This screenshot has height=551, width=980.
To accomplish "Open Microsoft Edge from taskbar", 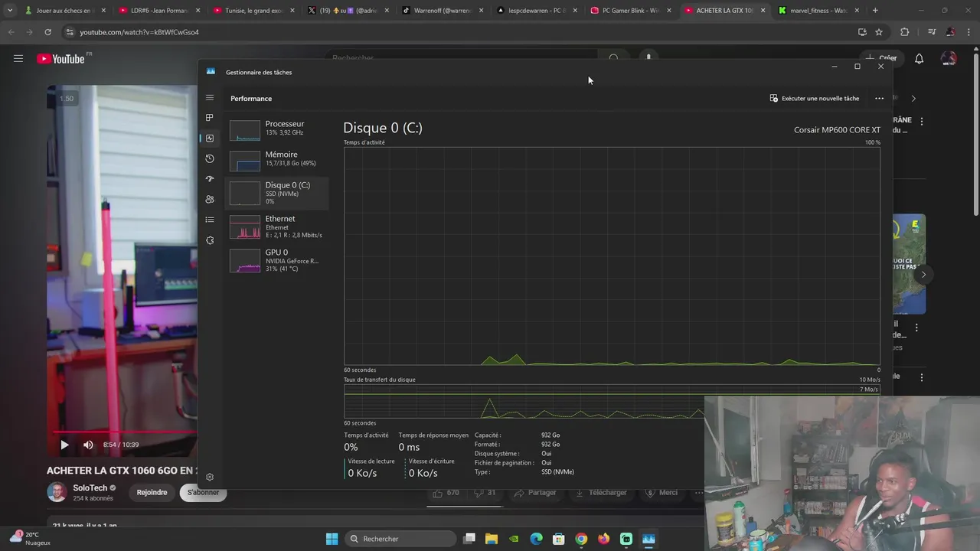I will coord(536,539).
